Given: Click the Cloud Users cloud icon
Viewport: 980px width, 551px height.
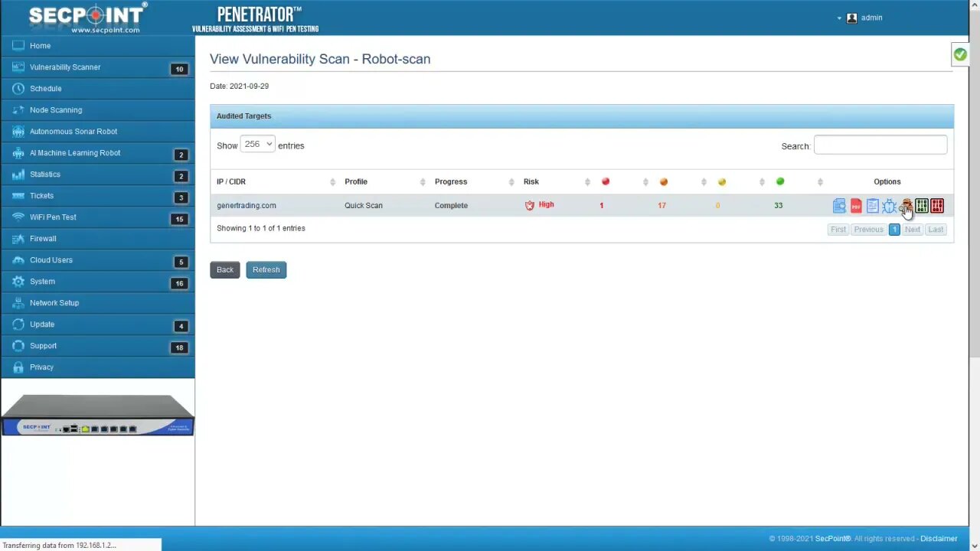Looking at the screenshot, I should coord(18,260).
